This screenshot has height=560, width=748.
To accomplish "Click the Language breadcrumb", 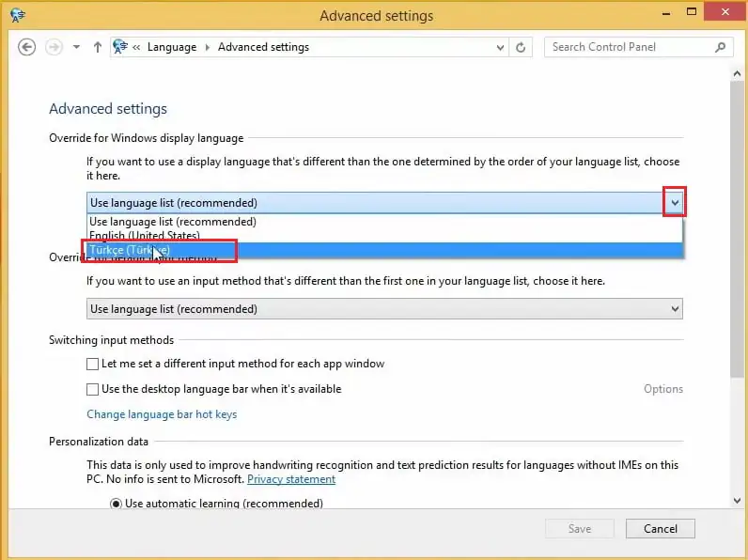I will click(172, 47).
